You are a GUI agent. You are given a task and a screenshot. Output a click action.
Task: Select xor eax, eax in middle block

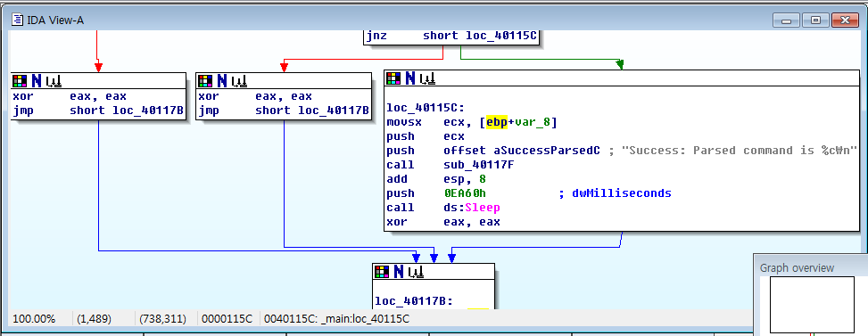pos(254,97)
